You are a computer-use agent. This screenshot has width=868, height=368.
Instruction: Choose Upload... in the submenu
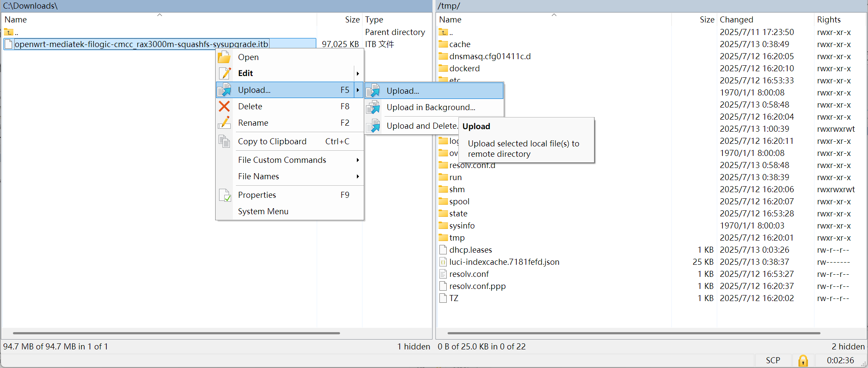click(x=434, y=91)
